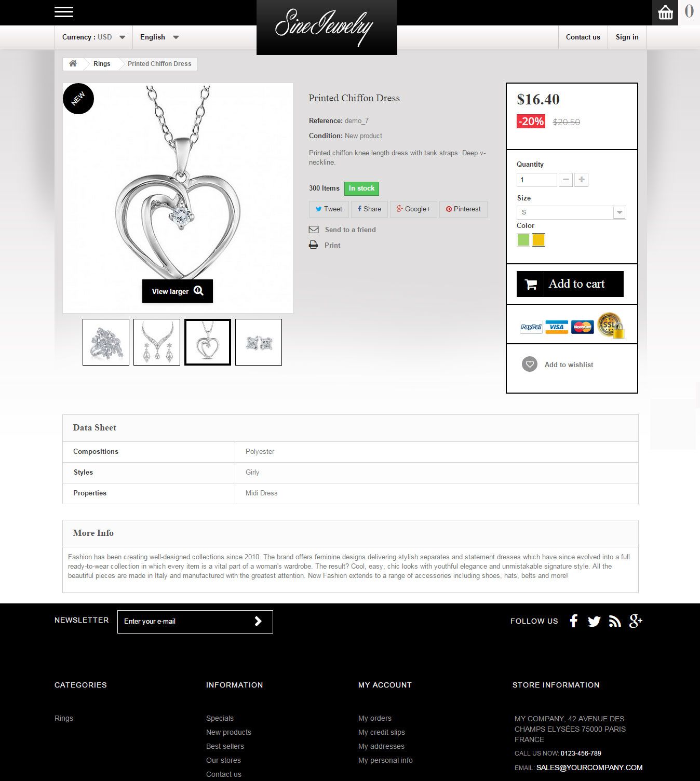The image size is (700, 781).
Task: Open the Google Plus footer icon
Action: point(636,621)
